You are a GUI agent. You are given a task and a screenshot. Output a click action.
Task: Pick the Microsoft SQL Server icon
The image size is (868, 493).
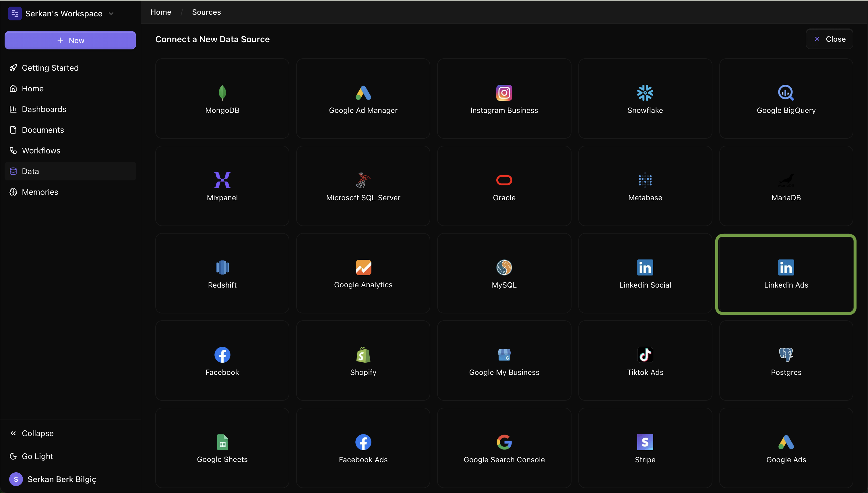363,180
